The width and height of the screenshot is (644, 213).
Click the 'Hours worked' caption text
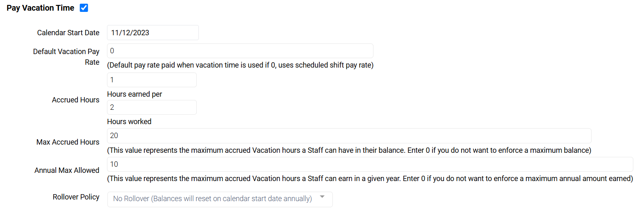129,122
